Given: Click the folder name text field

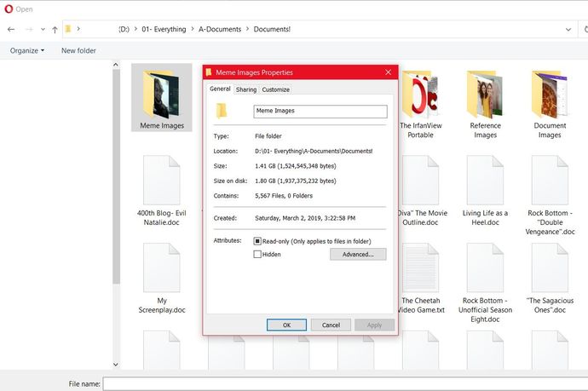Looking at the screenshot, I should point(320,112).
